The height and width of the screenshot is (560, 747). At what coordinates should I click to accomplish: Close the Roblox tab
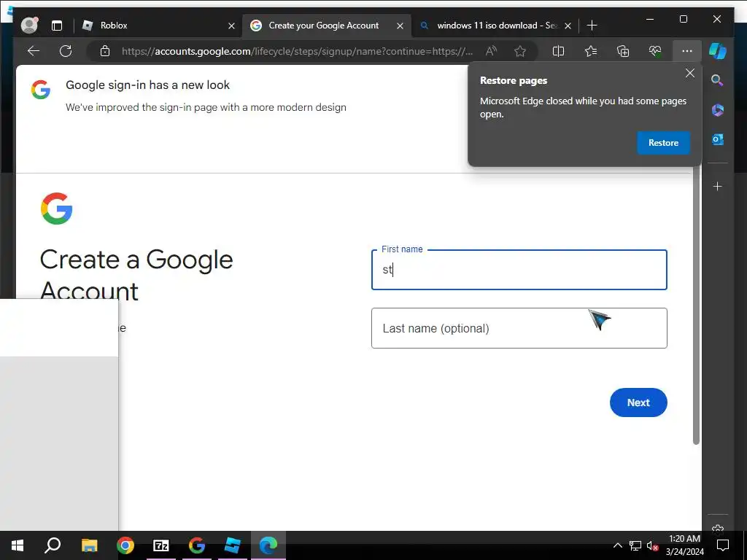(231, 26)
